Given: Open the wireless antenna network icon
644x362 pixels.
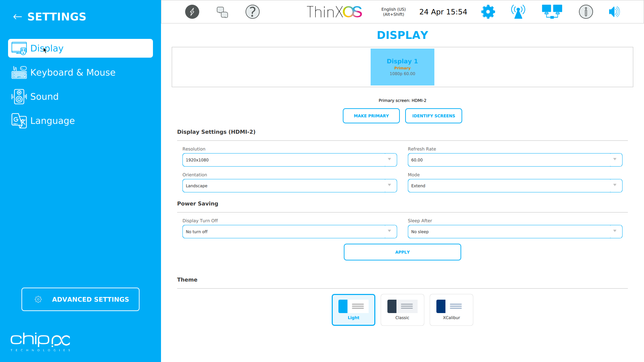Looking at the screenshot, I should coord(518,12).
